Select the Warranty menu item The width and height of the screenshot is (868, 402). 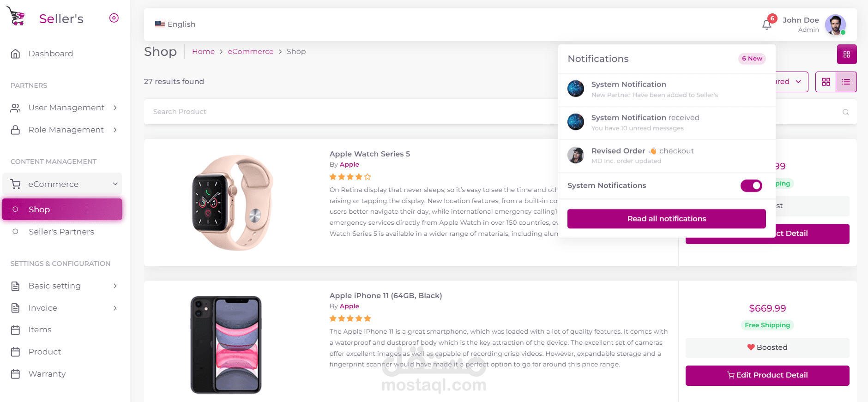tap(47, 374)
